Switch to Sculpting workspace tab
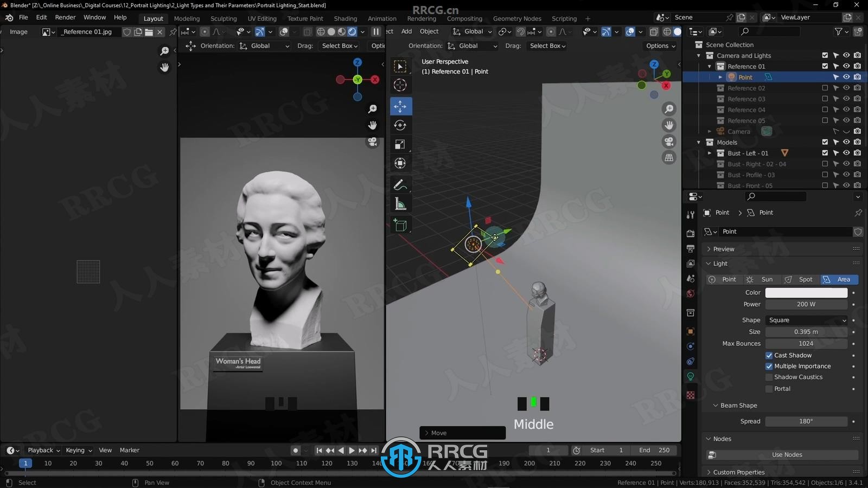This screenshot has width=868, height=488. click(224, 18)
